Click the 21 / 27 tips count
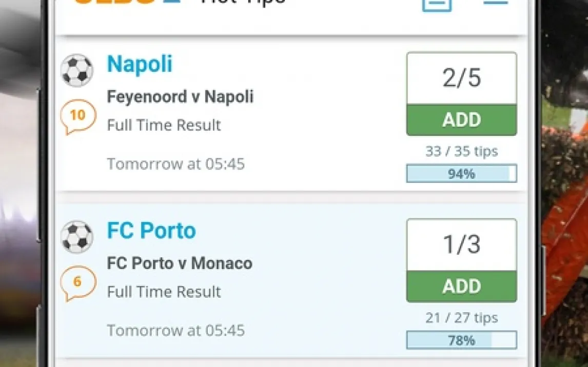Viewport: 588px width, 367px height. tap(461, 318)
